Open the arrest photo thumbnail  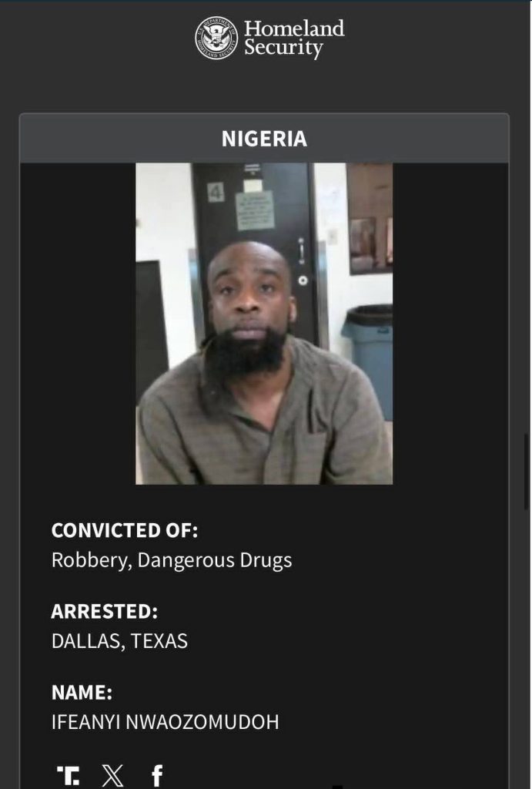point(264,324)
